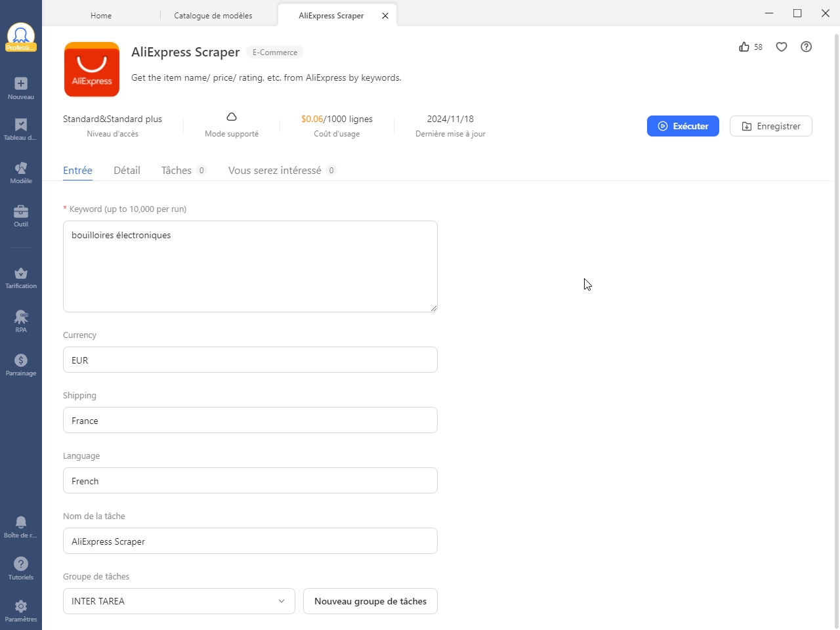This screenshot has height=630, width=840.
Task: Open the Tâches tab
Action: coord(184,171)
